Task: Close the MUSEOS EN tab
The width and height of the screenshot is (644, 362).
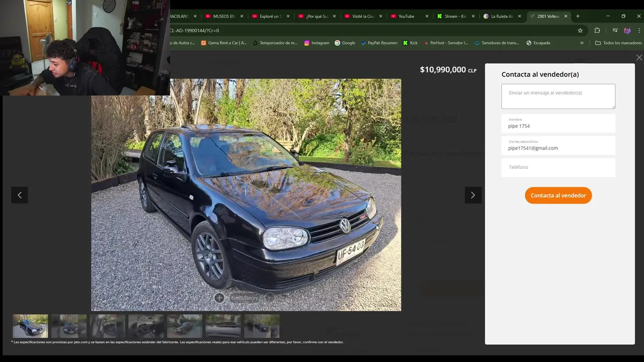Action: [x=242, y=16]
